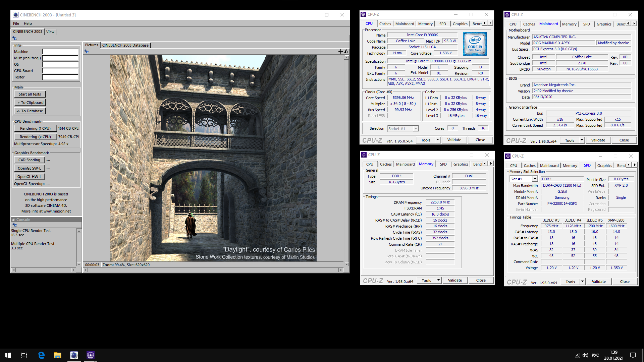Click the pin icon below Console header
Image resolution: width=644 pixels, height=362 pixels.
14,225
